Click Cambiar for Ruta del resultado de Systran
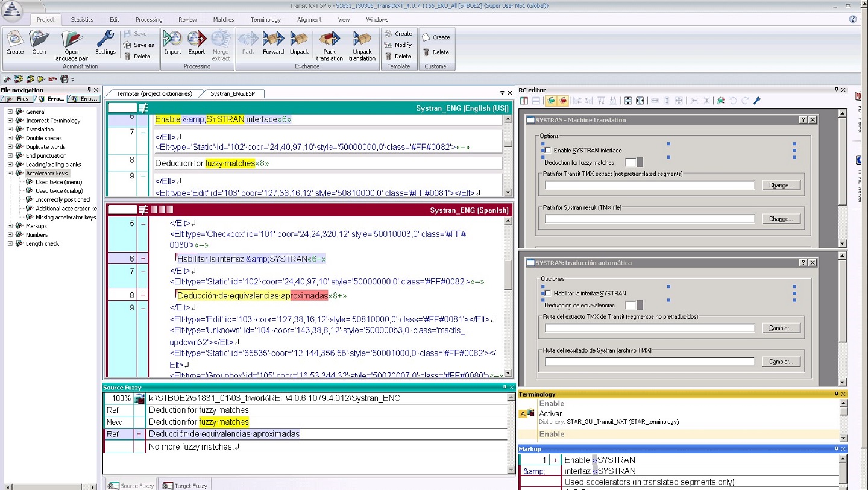868x490 pixels. (x=781, y=362)
